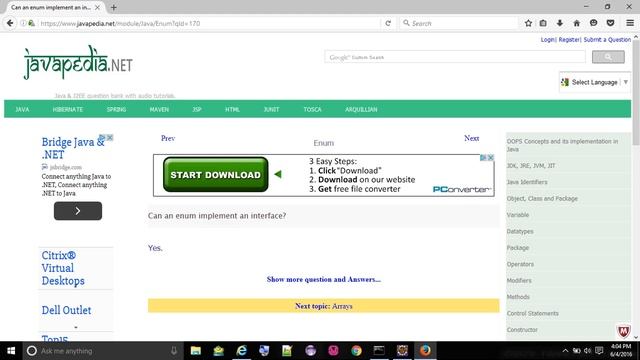This screenshot has width=640, height=360.
Task: Open Java Identifiers sidebar topic
Action: coord(527,182)
